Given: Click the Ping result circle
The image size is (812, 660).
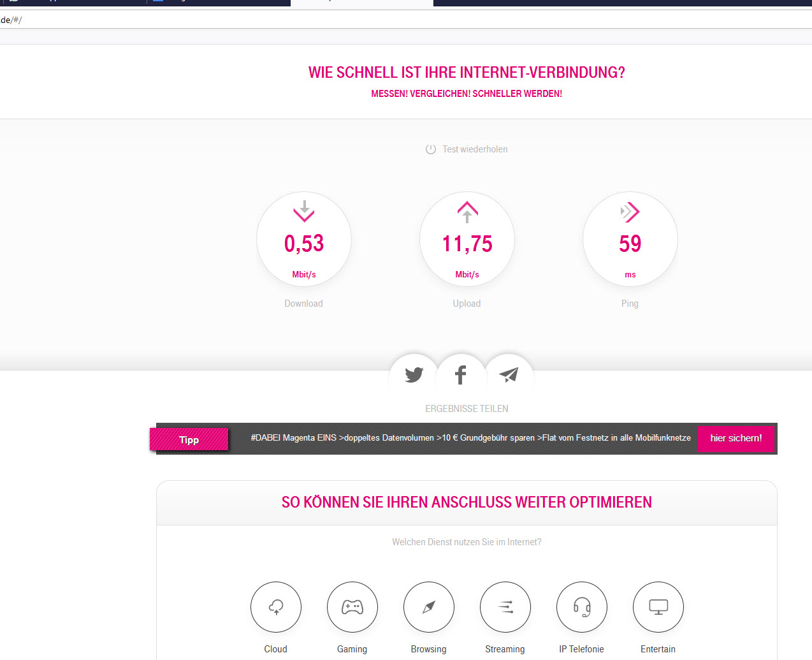Looking at the screenshot, I should 630,239.
